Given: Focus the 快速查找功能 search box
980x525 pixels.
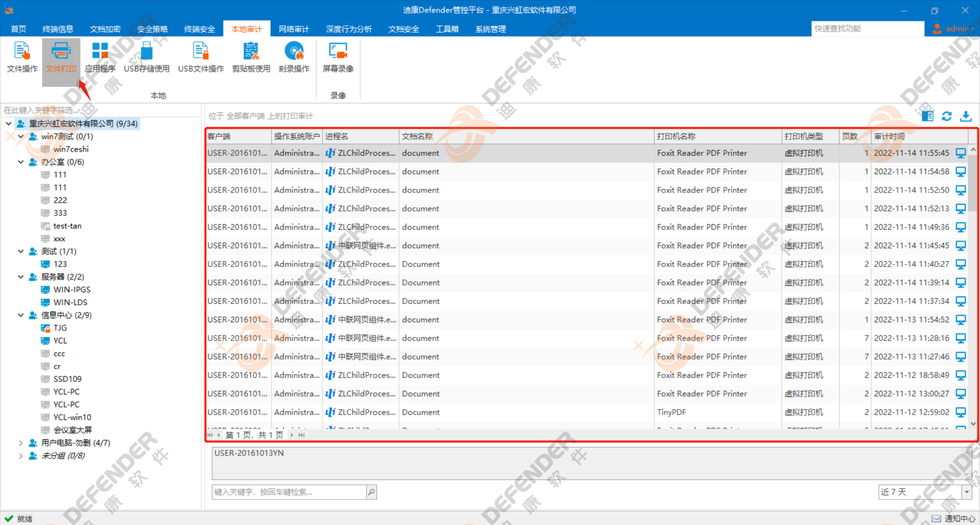Looking at the screenshot, I should tap(867, 29).
